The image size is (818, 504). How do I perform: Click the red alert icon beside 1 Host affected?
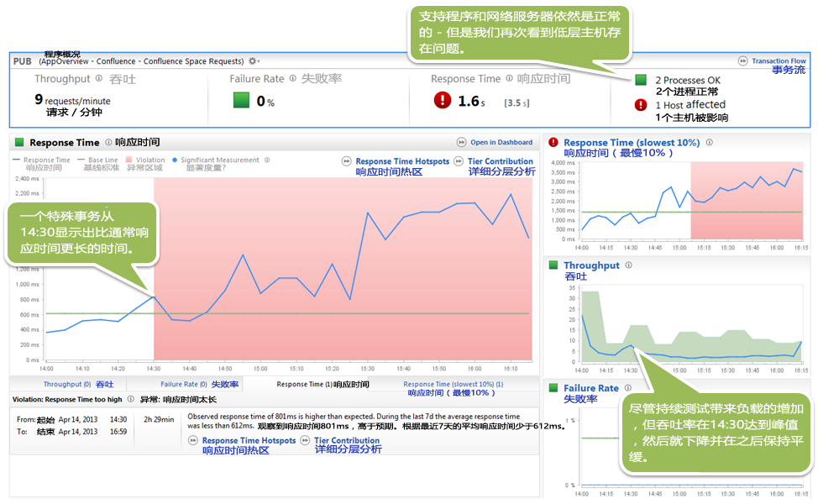tap(641, 105)
